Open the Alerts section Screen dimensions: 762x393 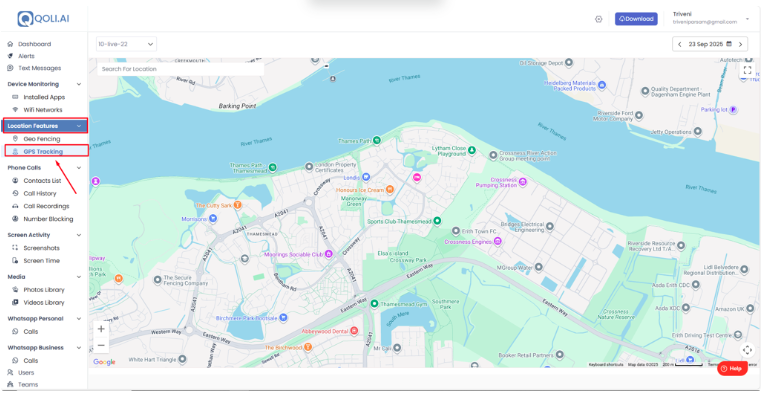(x=26, y=56)
